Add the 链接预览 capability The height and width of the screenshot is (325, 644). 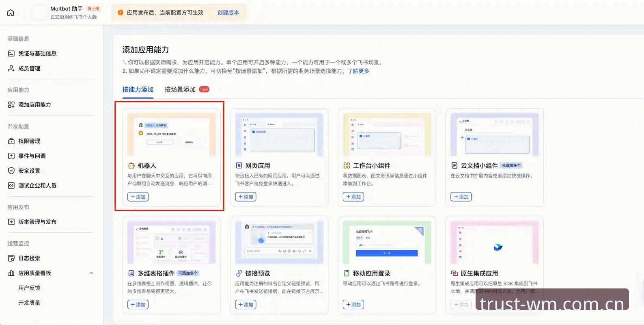click(x=246, y=305)
